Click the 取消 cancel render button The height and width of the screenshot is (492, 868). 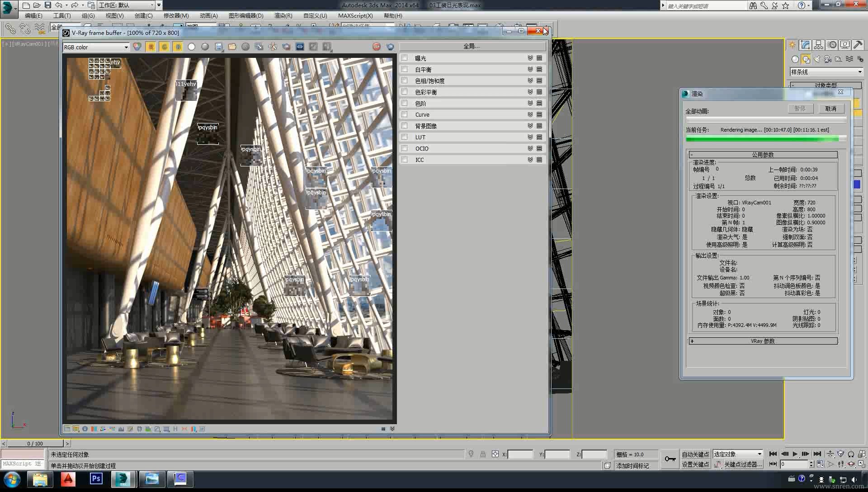[830, 109]
